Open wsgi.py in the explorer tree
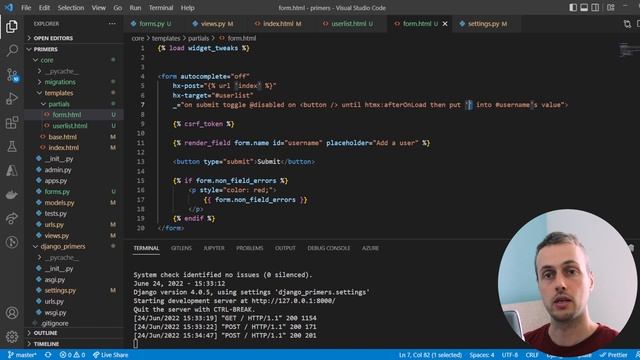 pyautogui.click(x=73, y=313)
